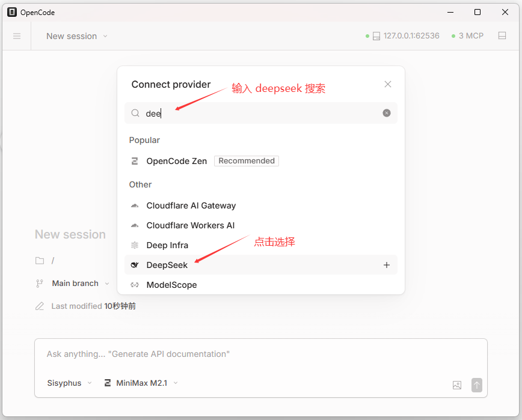Click the 3 MCP status indicator

467,36
